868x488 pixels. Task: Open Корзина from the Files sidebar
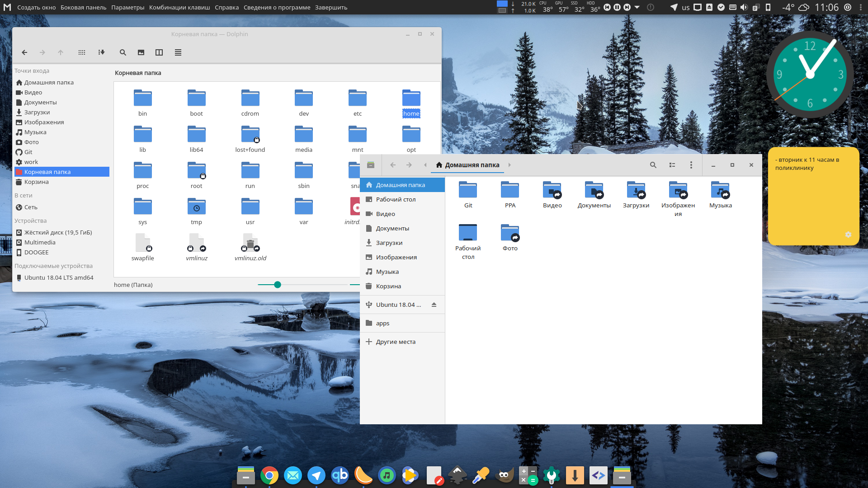tap(388, 286)
